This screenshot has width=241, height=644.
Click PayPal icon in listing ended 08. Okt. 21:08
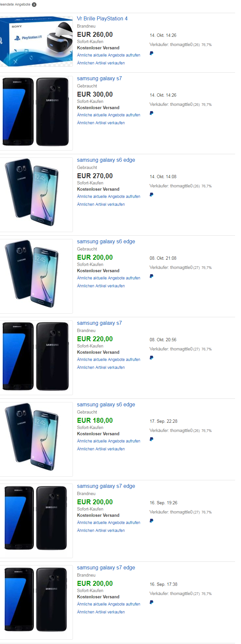point(151,276)
